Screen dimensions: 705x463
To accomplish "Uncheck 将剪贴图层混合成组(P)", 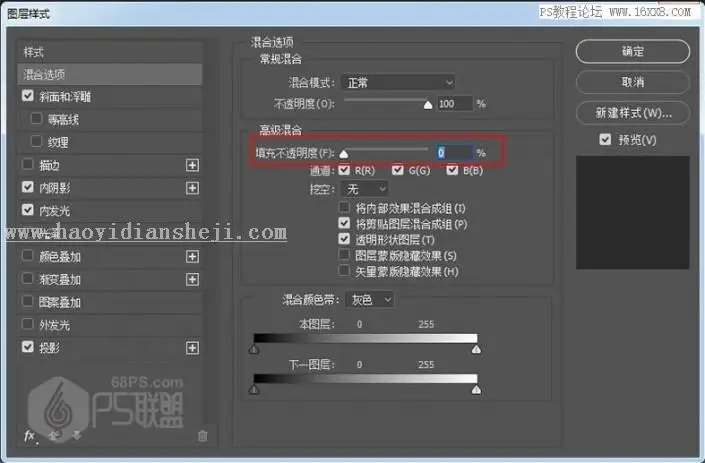I will click(344, 223).
